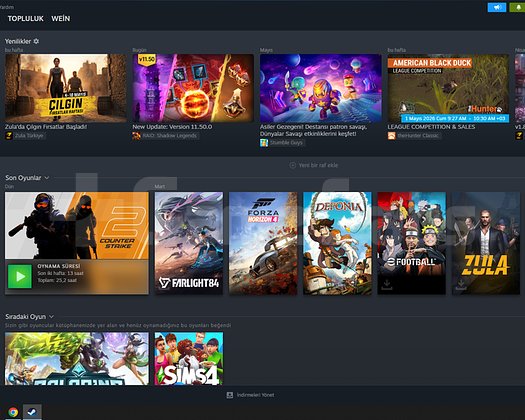Click the announcements megaphone button
The image size is (525, 420).
click(x=497, y=7)
